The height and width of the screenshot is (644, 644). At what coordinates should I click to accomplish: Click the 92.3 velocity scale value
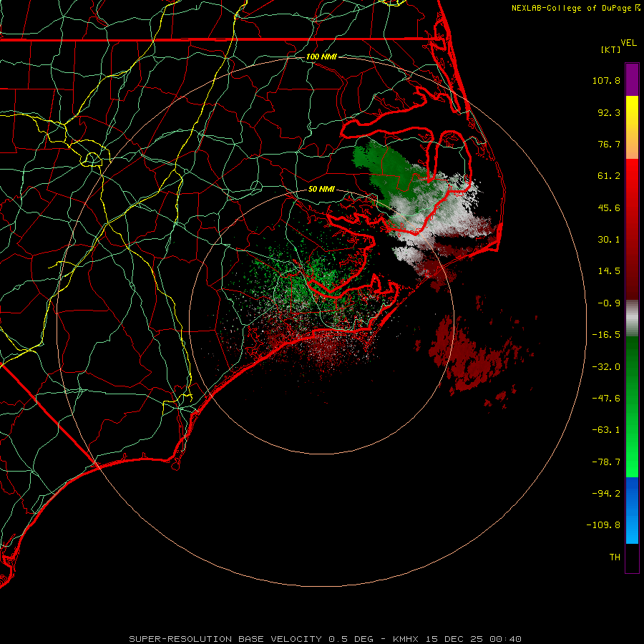[609, 112]
